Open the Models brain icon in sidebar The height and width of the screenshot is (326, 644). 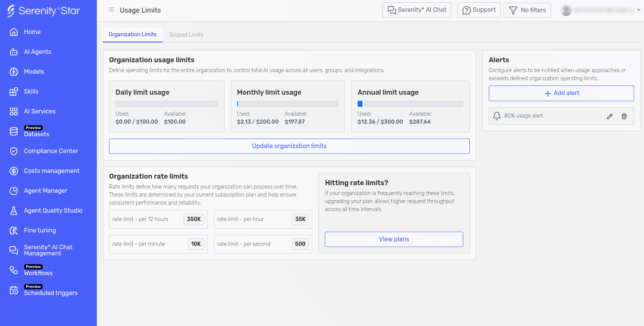click(14, 72)
